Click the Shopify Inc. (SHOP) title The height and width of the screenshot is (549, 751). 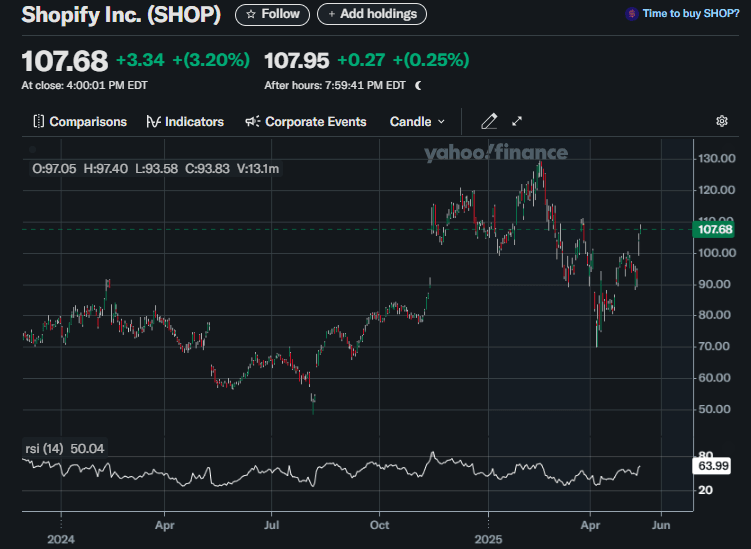(121, 15)
